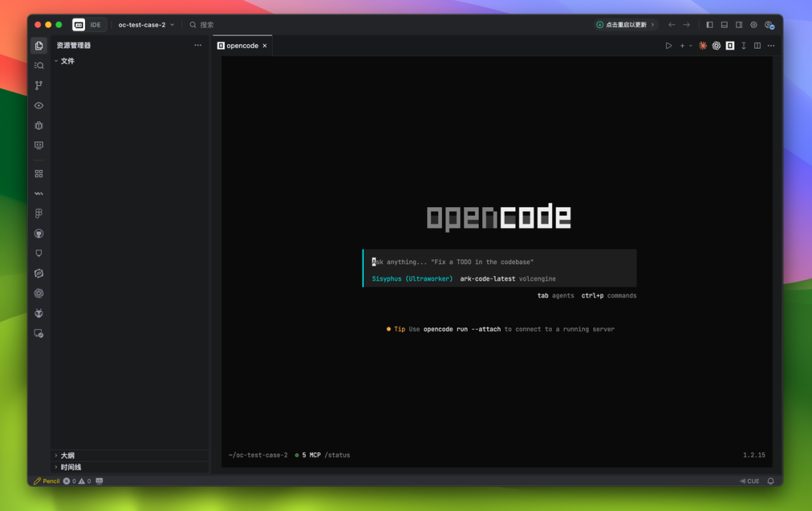The height and width of the screenshot is (511, 812).
Task: Open the Run and Debug bug icon
Action: click(39, 126)
